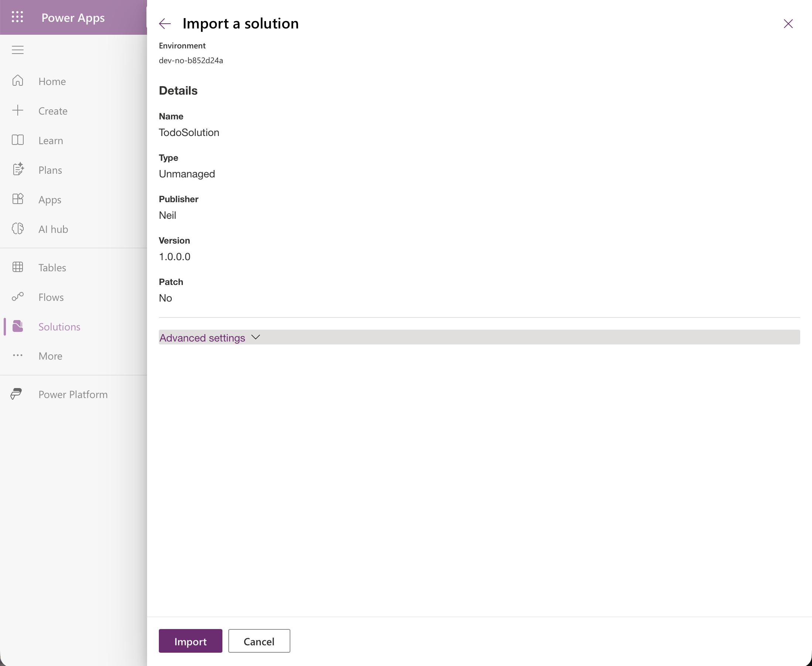Image resolution: width=812 pixels, height=666 pixels.
Task: Click the publisher value Neil
Action: tap(168, 215)
